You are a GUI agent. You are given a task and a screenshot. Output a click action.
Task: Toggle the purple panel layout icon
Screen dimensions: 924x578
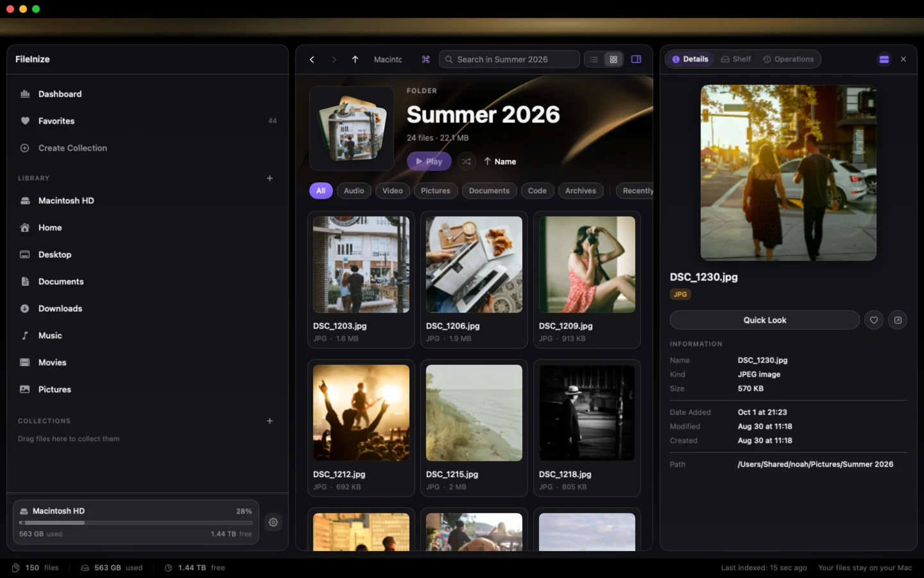tap(884, 59)
